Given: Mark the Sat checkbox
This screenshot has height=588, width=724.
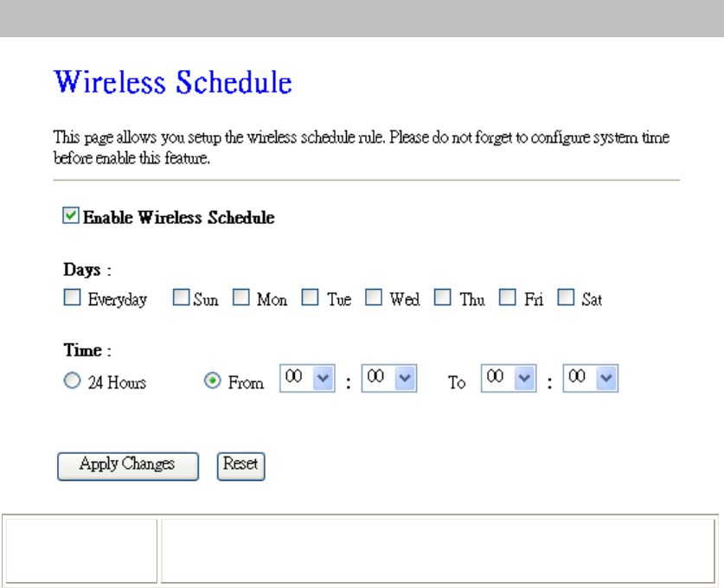Looking at the screenshot, I should click(x=566, y=297).
